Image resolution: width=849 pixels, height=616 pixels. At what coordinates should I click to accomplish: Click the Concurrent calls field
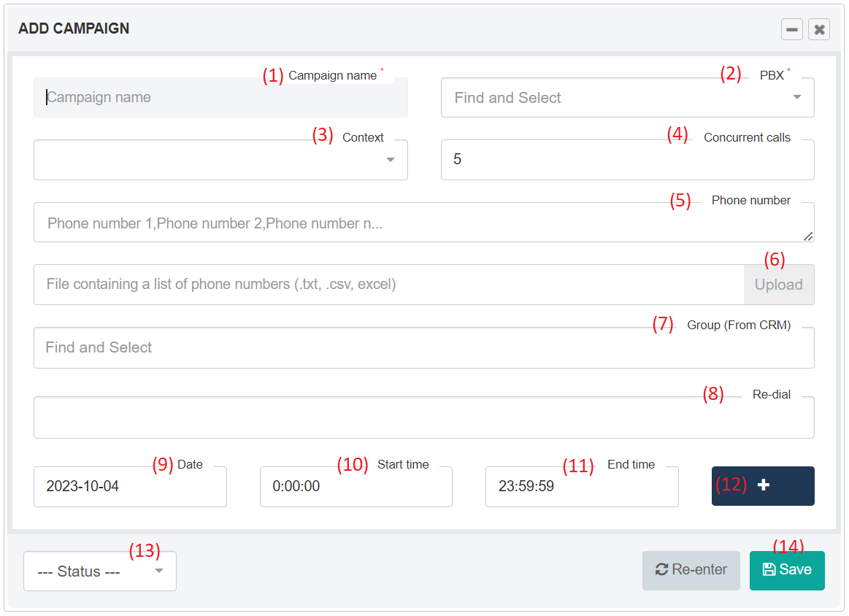[626, 160]
